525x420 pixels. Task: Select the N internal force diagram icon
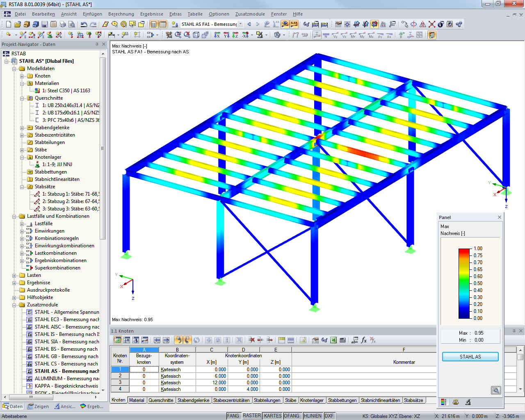[326, 35]
